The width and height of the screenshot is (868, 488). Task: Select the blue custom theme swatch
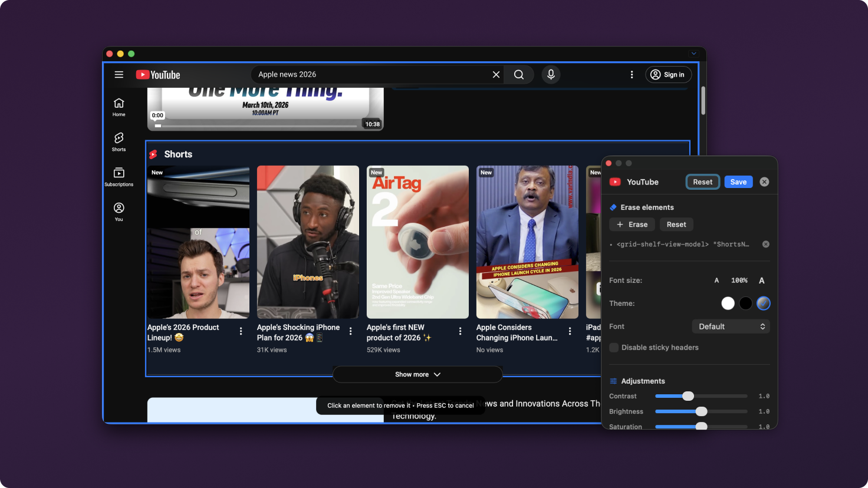click(x=764, y=304)
